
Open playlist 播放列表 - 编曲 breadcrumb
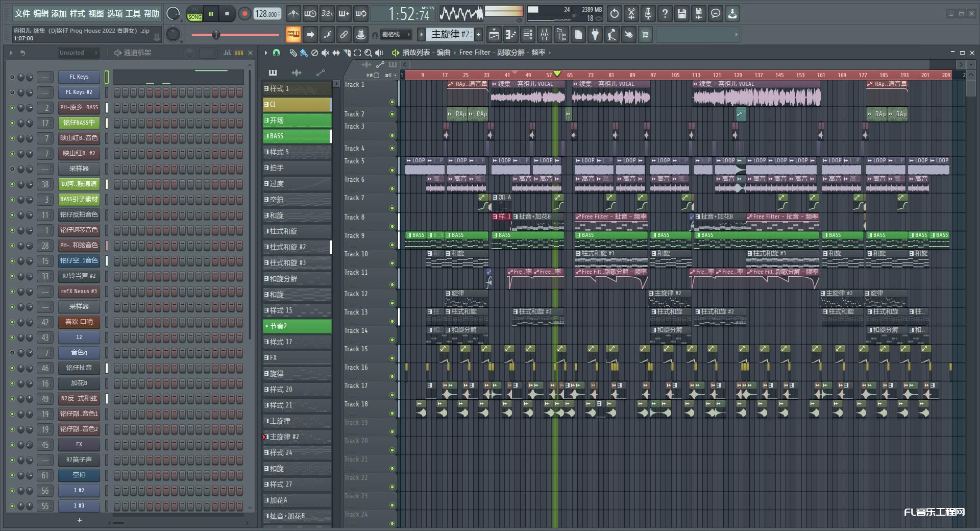(426, 53)
